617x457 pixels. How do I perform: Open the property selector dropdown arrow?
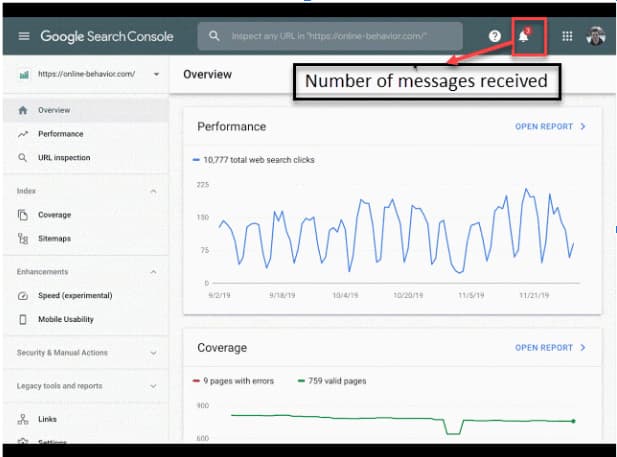click(156, 74)
